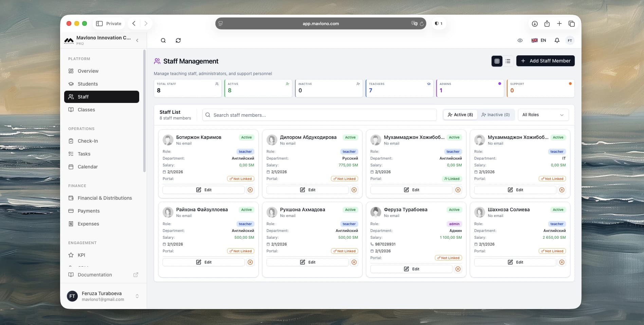The width and height of the screenshot is (644, 325).
Task: Switch to grid view layout
Action: (497, 61)
